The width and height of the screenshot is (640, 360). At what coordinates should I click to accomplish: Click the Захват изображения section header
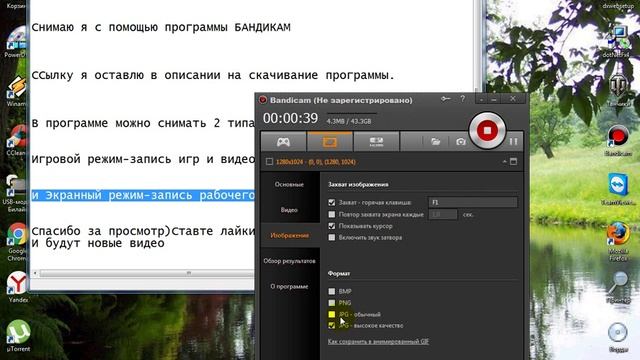point(358,184)
